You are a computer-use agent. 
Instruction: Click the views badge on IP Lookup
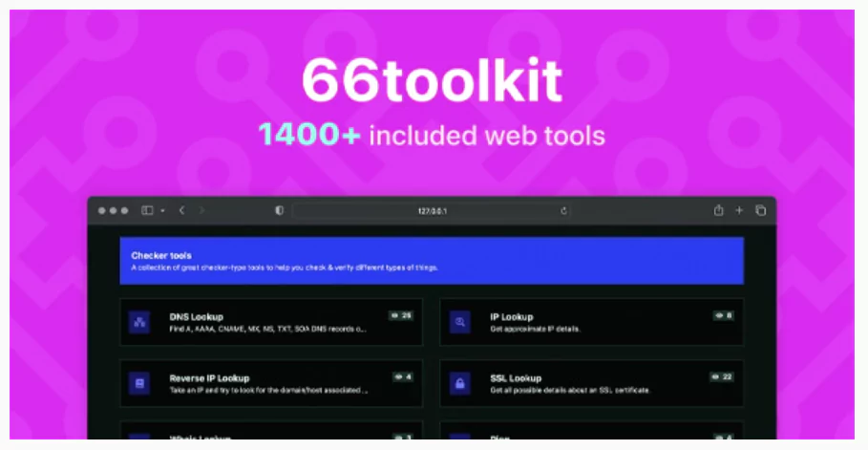[x=724, y=315]
